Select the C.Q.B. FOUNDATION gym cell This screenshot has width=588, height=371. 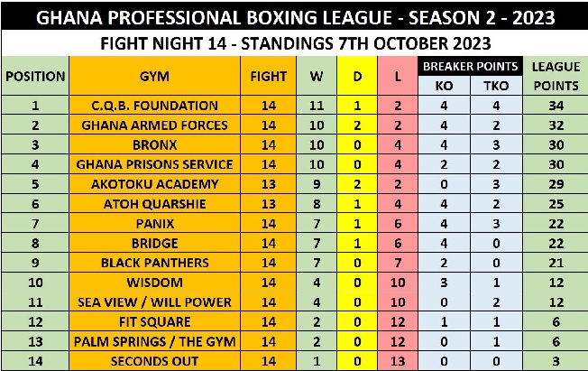pos(154,106)
